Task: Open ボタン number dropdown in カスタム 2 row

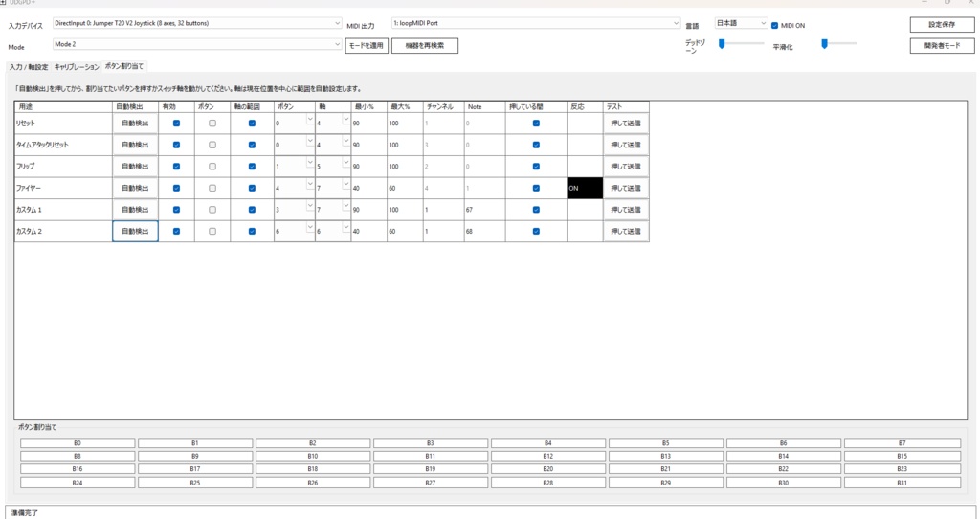Action: (310, 228)
